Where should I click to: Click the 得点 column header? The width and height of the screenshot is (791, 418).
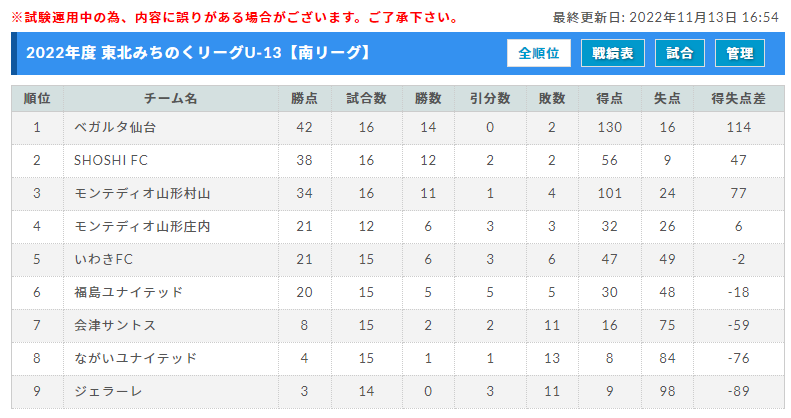point(610,98)
